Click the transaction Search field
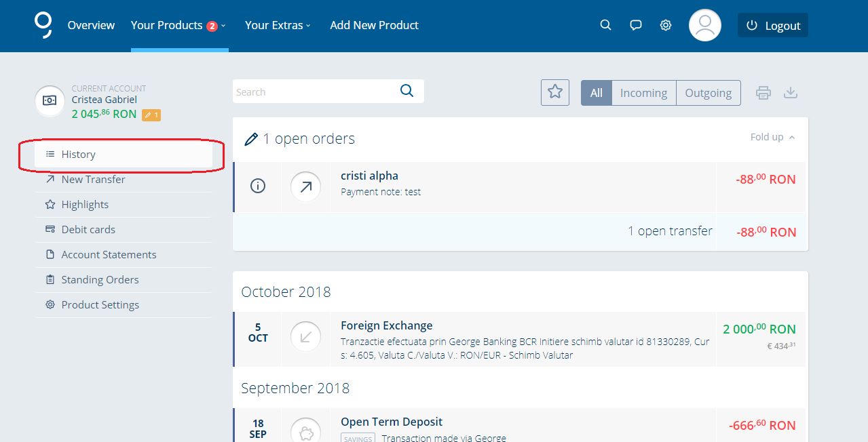This screenshot has width=868, height=442. (x=312, y=92)
